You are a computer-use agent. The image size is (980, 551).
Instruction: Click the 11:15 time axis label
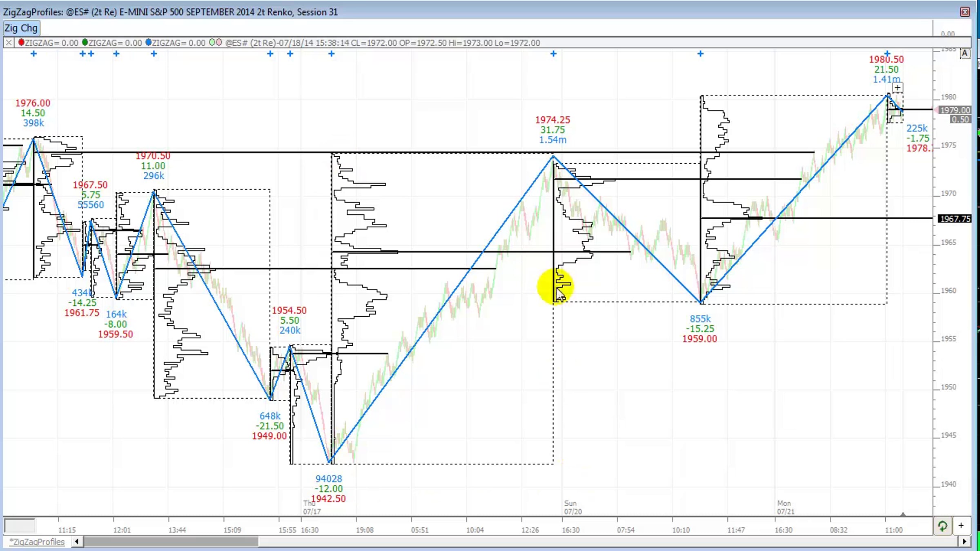point(67,530)
